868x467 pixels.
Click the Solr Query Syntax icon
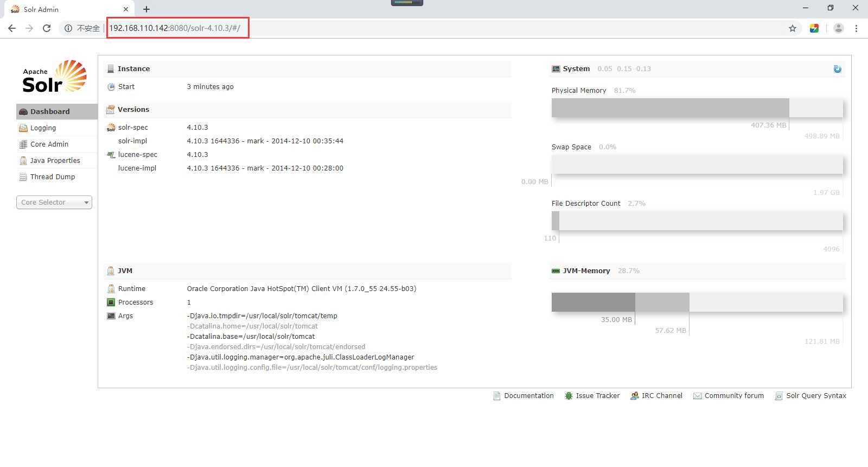click(779, 396)
